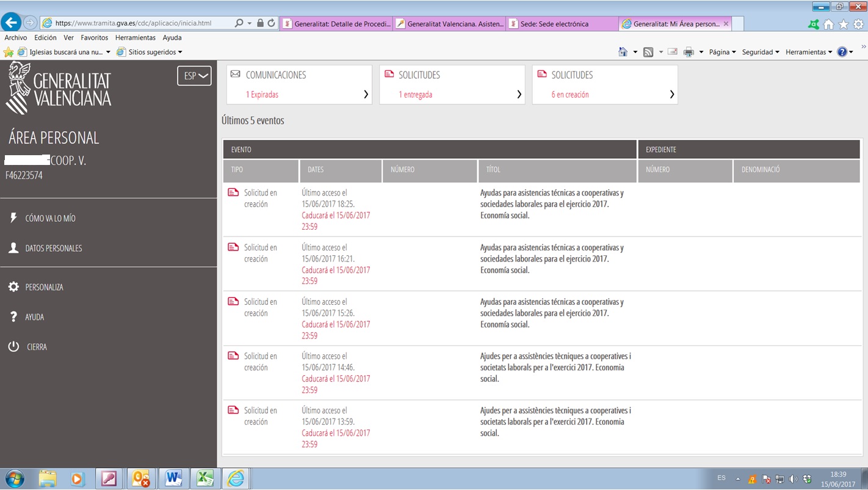Click the address bar search magnifier icon

(239, 23)
